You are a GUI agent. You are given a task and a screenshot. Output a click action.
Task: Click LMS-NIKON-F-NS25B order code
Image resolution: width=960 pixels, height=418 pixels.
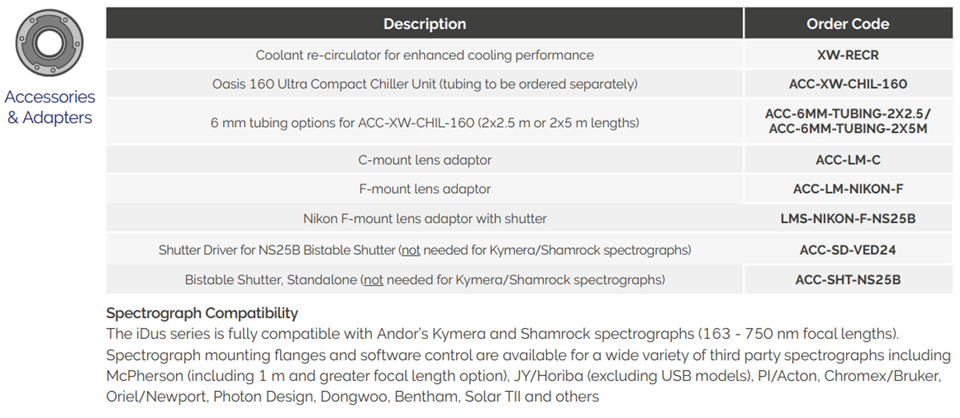coord(847,218)
